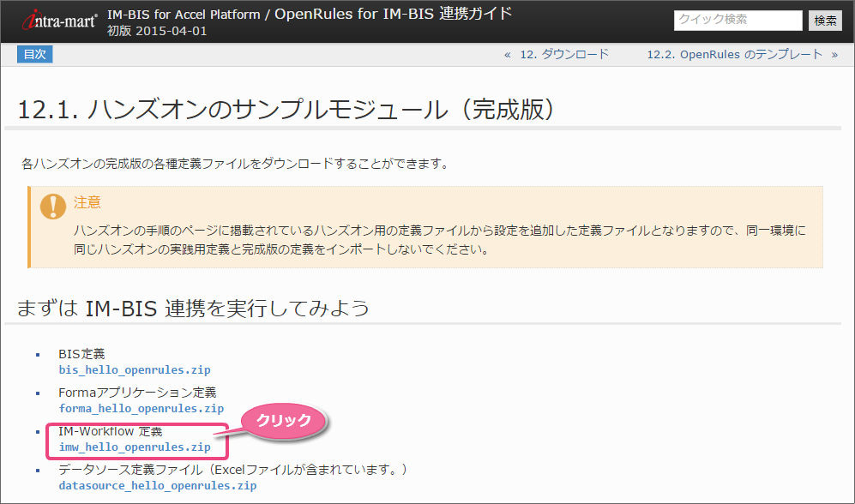Screen dimensions: 855x504
Task: Go to previous page 12. ダウンロード
Action: coord(563,55)
